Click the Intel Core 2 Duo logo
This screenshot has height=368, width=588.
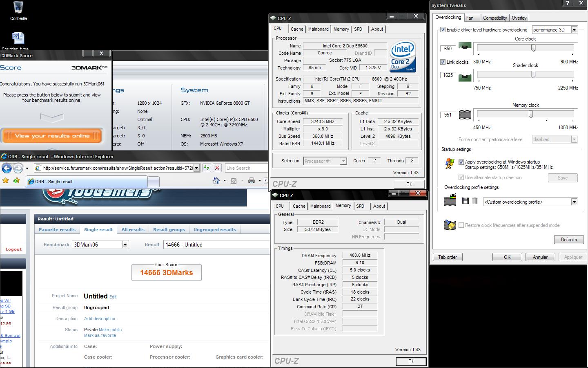coord(403,56)
